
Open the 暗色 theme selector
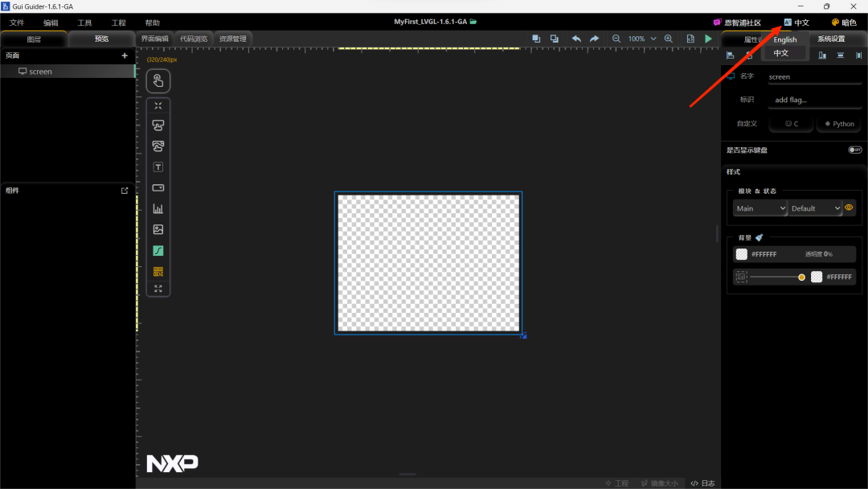pyautogui.click(x=844, y=23)
